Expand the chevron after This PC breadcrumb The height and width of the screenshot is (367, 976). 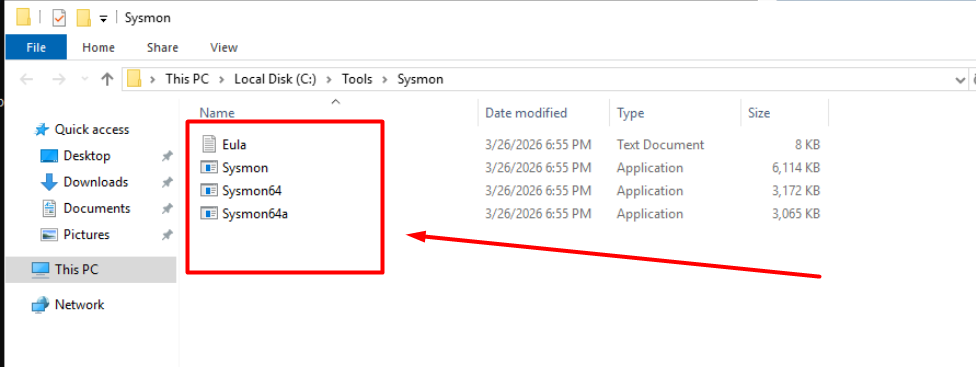coord(221,80)
